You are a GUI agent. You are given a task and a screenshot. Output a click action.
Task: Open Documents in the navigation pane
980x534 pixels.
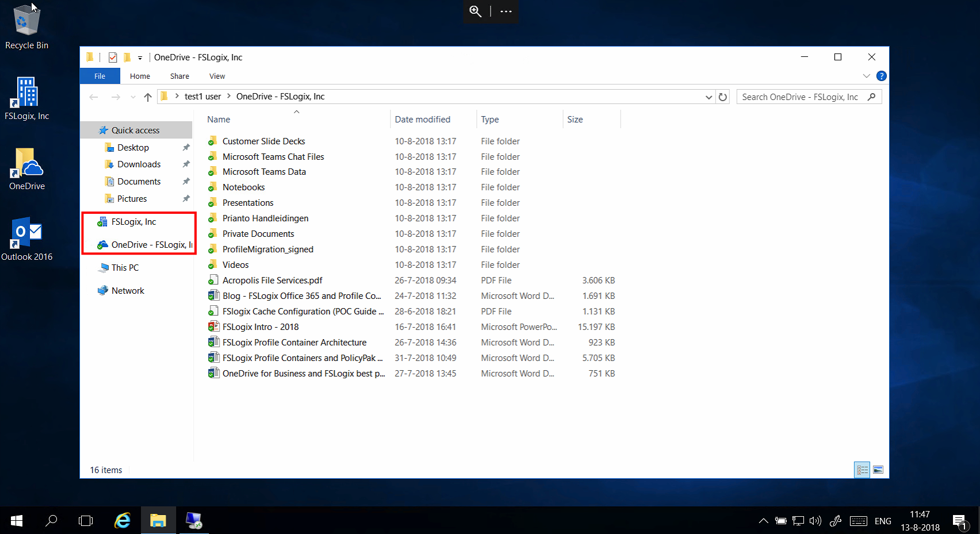(139, 182)
